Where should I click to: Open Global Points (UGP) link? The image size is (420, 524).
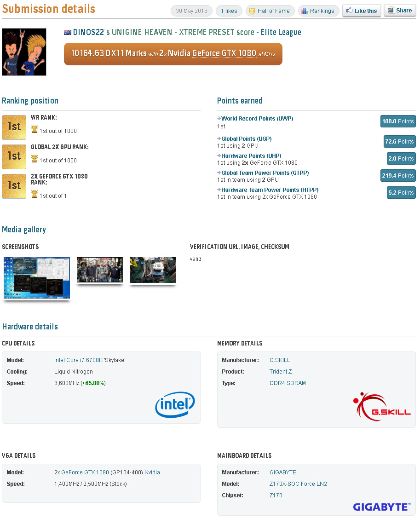(247, 138)
